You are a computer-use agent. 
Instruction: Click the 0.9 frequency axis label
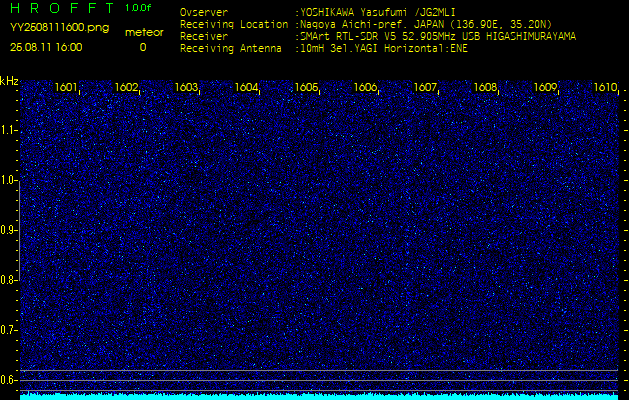point(8,230)
